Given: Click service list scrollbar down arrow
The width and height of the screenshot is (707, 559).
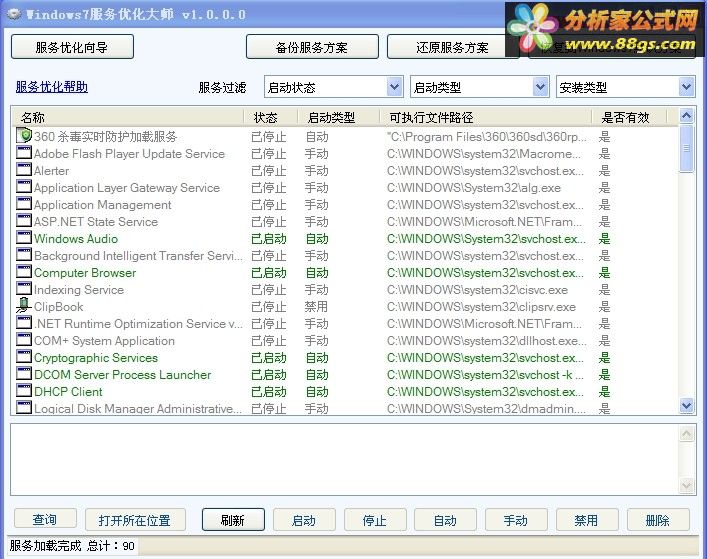Looking at the screenshot, I should (x=686, y=406).
